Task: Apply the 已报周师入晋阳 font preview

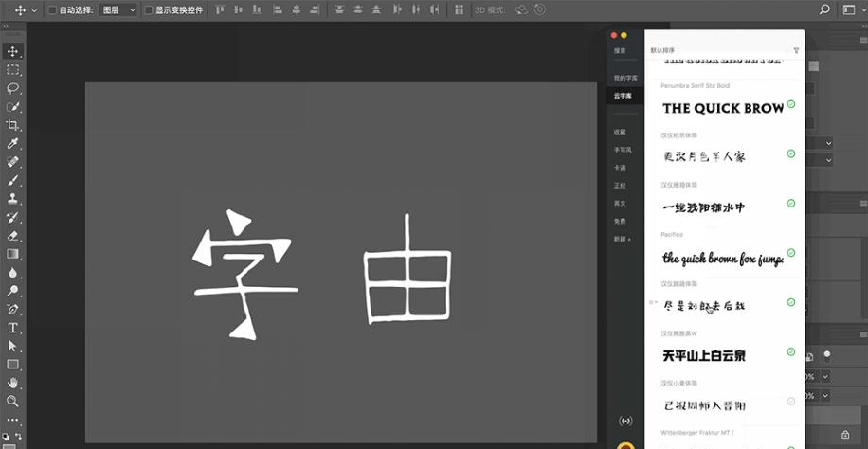Action: (x=703, y=405)
